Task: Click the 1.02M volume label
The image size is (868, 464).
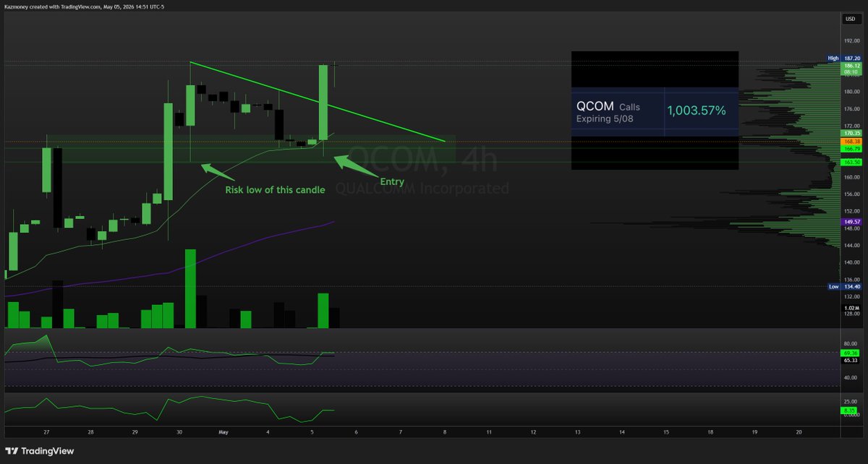Action: [851, 308]
